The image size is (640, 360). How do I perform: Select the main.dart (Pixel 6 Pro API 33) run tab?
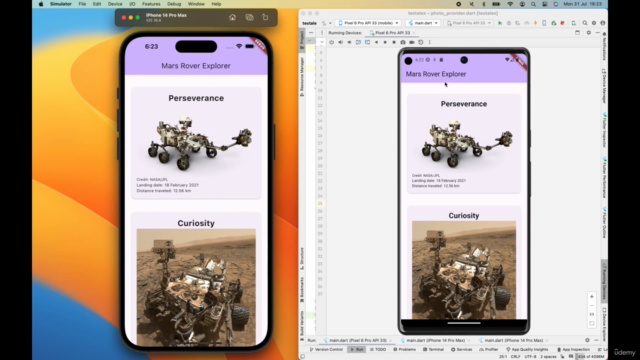(x=358, y=340)
